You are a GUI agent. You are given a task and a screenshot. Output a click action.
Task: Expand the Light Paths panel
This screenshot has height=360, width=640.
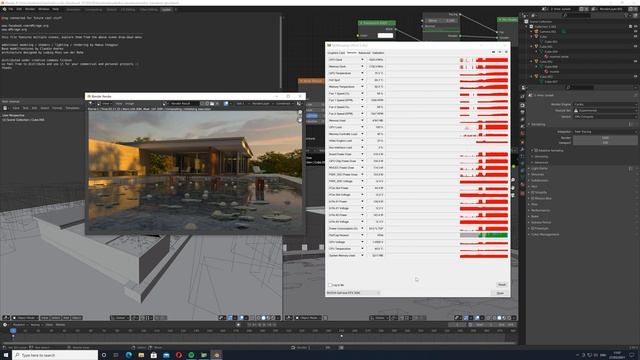pyautogui.click(x=539, y=168)
